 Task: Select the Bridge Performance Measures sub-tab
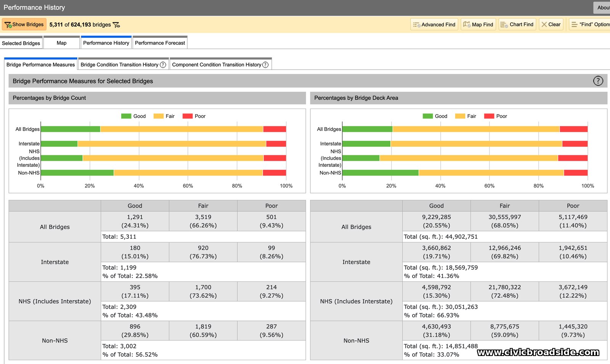click(41, 65)
